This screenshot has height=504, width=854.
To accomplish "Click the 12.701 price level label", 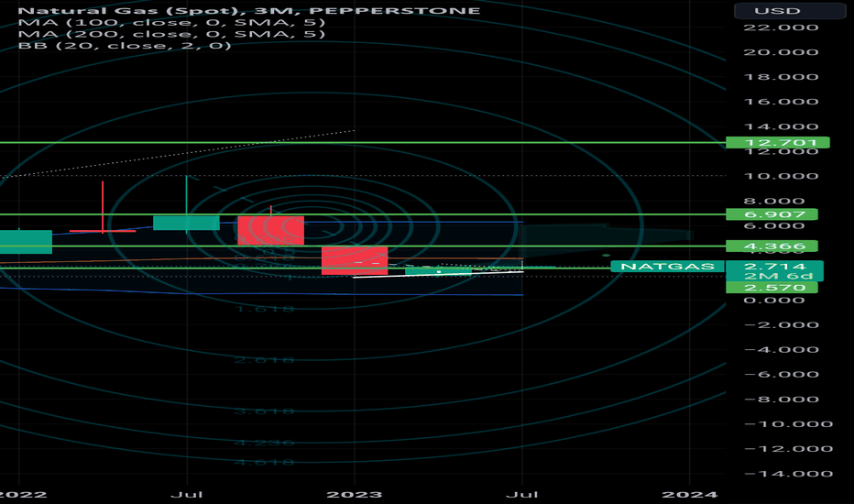I will pyautogui.click(x=777, y=143).
